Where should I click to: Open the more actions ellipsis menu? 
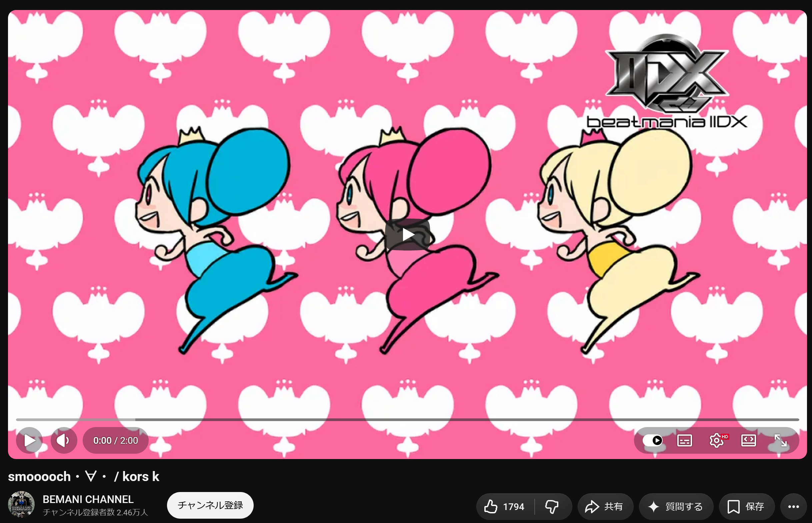coord(794,507)
